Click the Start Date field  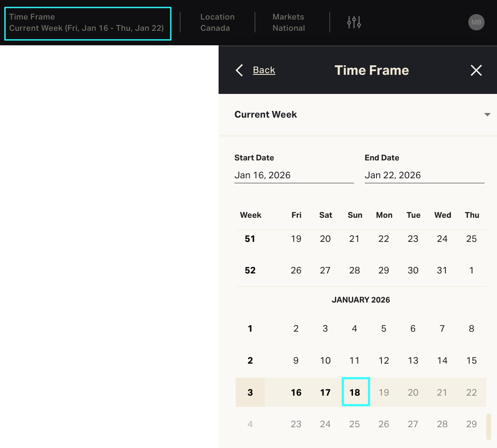coord(294,175)
